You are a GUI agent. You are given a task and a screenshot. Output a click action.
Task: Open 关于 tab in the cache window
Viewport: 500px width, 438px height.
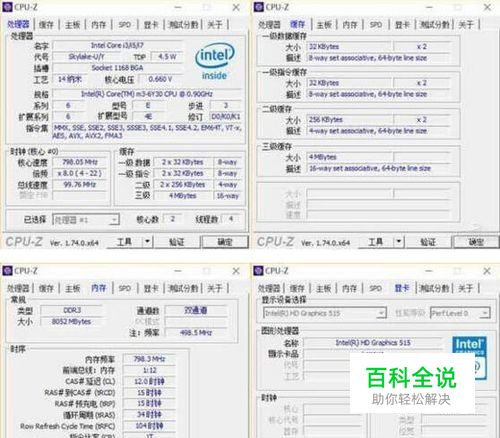[466, 24]
